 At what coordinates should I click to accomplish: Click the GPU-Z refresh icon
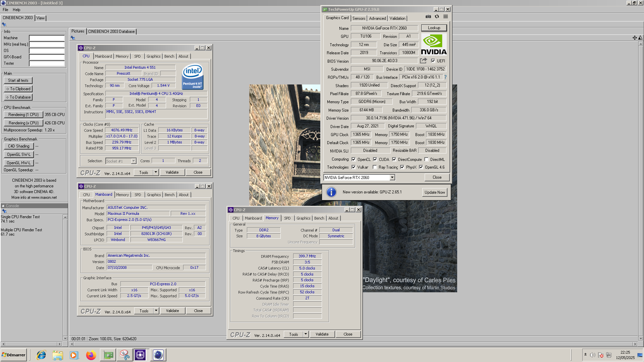point(437,16)
